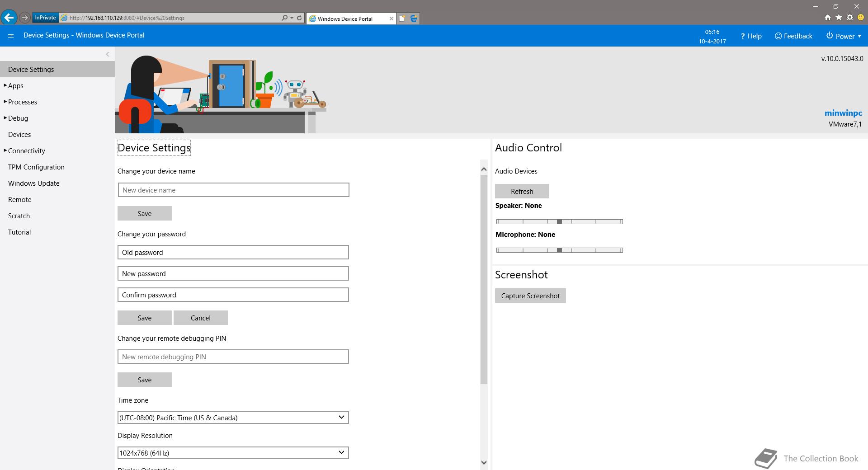Expand the Debug tree item
The height and width of the screenshot is (470, 868).
coord(5,118)
